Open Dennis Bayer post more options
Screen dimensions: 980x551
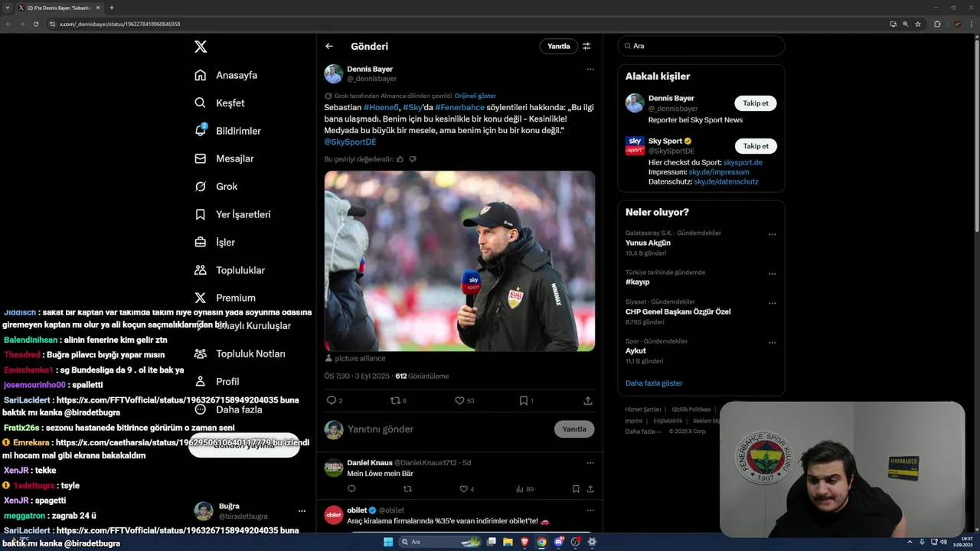click(590, 69)
